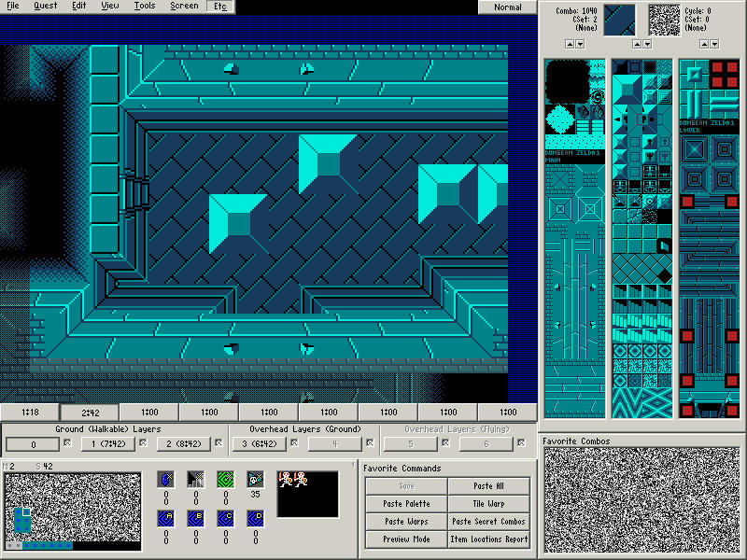Screen dimensions: 747x560
Task: Toggle visibility checkbox for layer 2 (8:42)
Action: [x=218, y=442]
